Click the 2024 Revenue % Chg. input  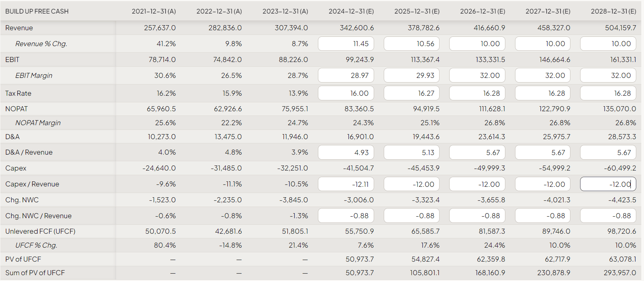[346, 44]
